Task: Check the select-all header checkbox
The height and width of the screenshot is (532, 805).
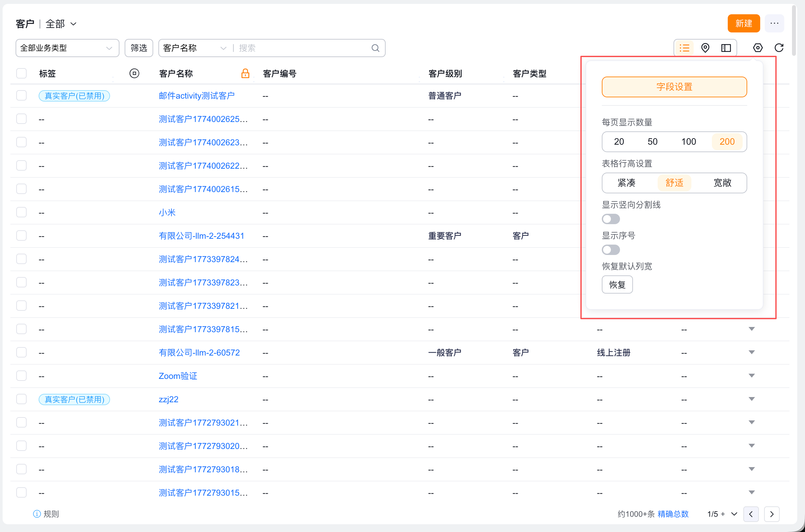Action: pos(21,73)
